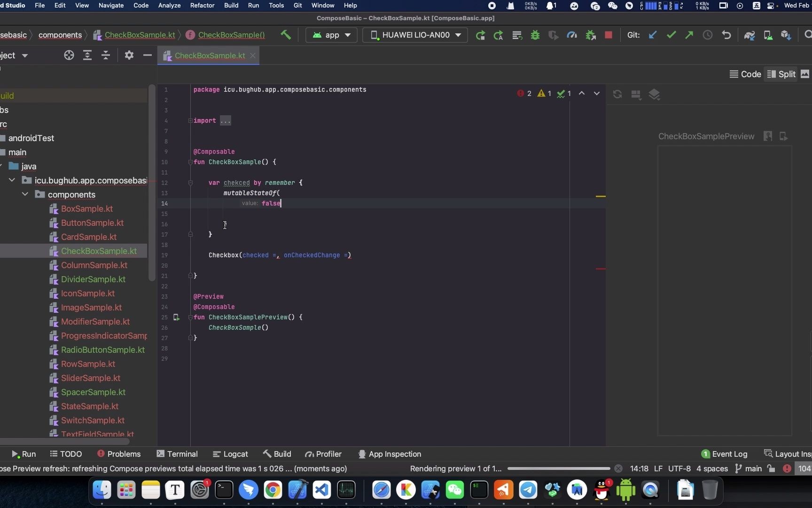Viewport: 812px width, 508px height.
Task: Sync project with Gradle files
Action: tap(750, 35)
